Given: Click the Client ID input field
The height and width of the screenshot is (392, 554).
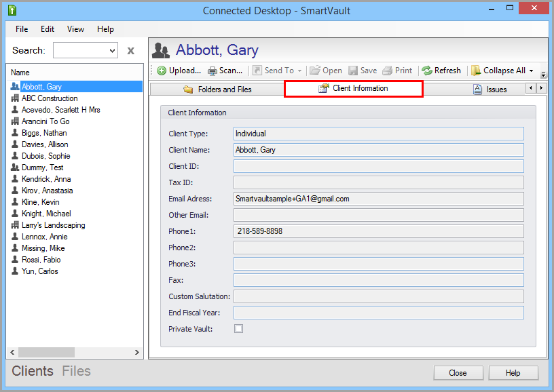Looking at the screenshot, I should [x=378, y=166].
